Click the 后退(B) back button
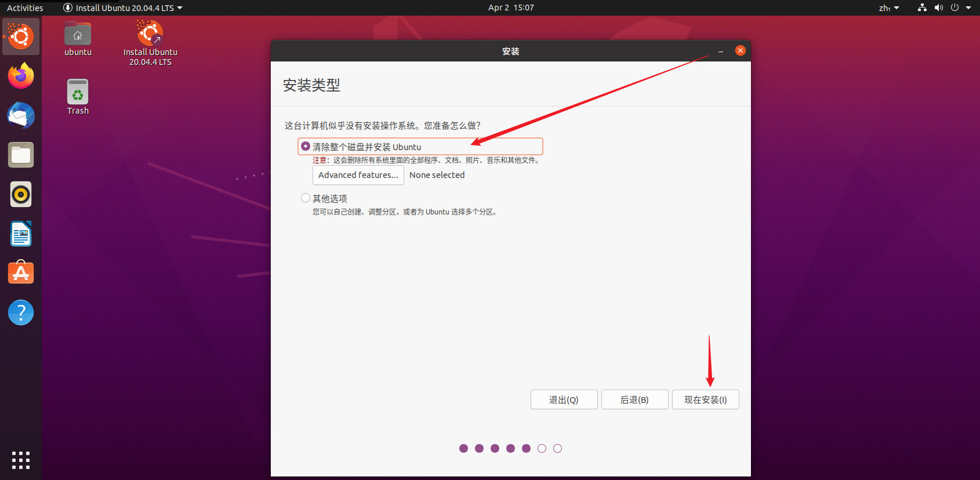This screenshot has height=480, width=980. [x=634, y=400]
